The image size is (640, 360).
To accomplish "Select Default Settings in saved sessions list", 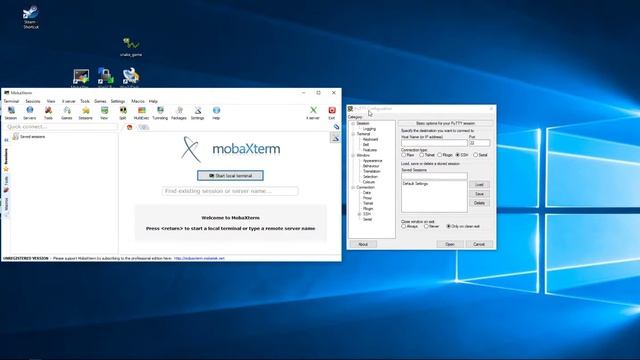I will click(416, 184).
